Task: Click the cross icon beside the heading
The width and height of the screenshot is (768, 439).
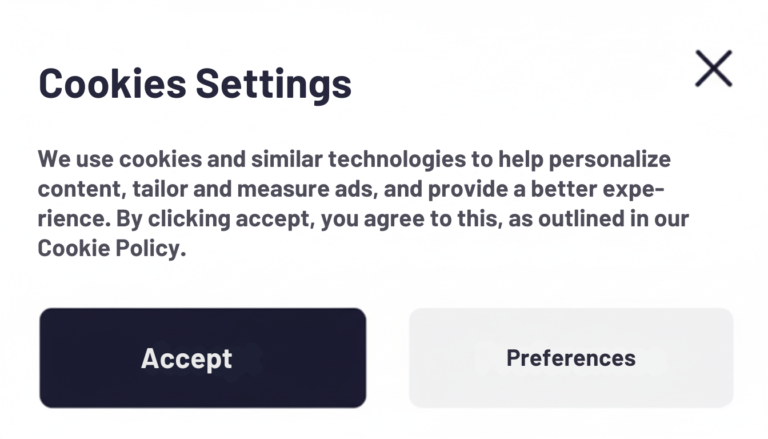Action: click(713, 69)
